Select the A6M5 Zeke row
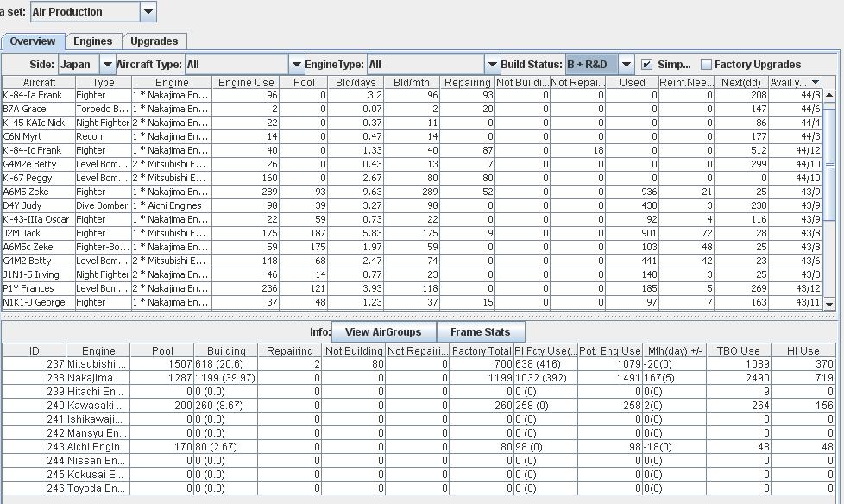The width and height of the screenshot is (844, 504). [x=413, y=192]
